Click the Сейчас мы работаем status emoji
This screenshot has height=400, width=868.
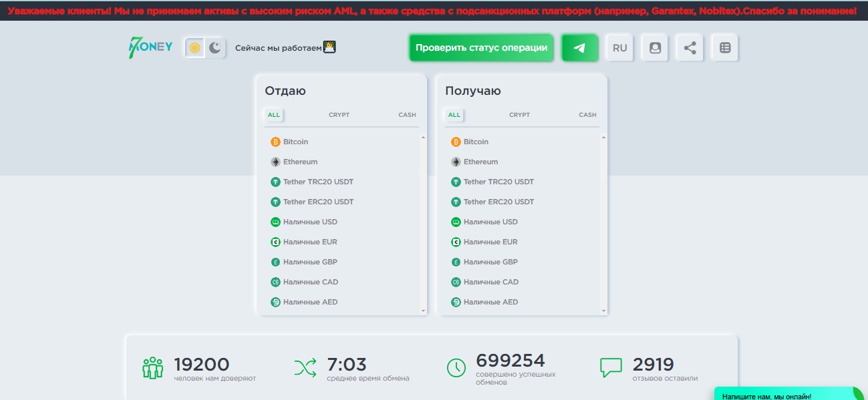(329, 47)
